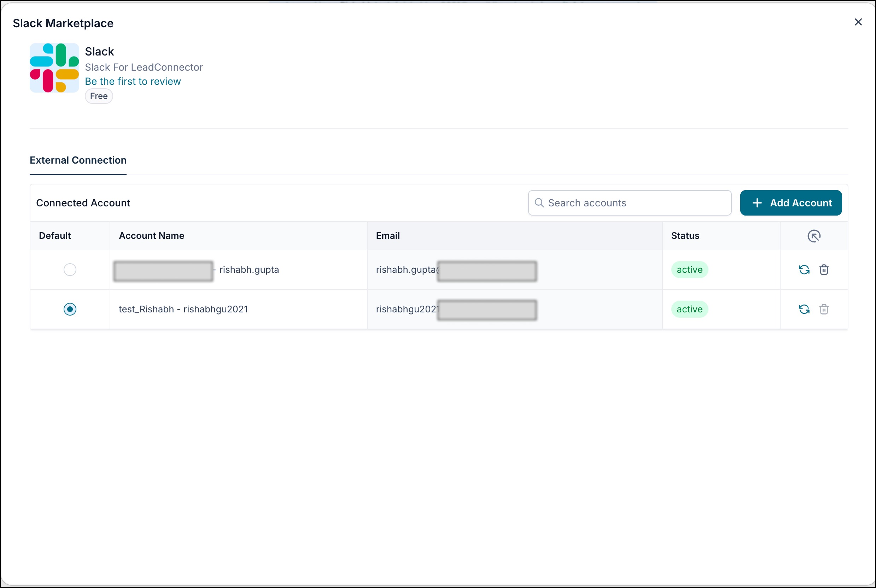Click the Free pricing badge
Screen dimensions: 876x588
pyautogui.click(x=99, y=96)
